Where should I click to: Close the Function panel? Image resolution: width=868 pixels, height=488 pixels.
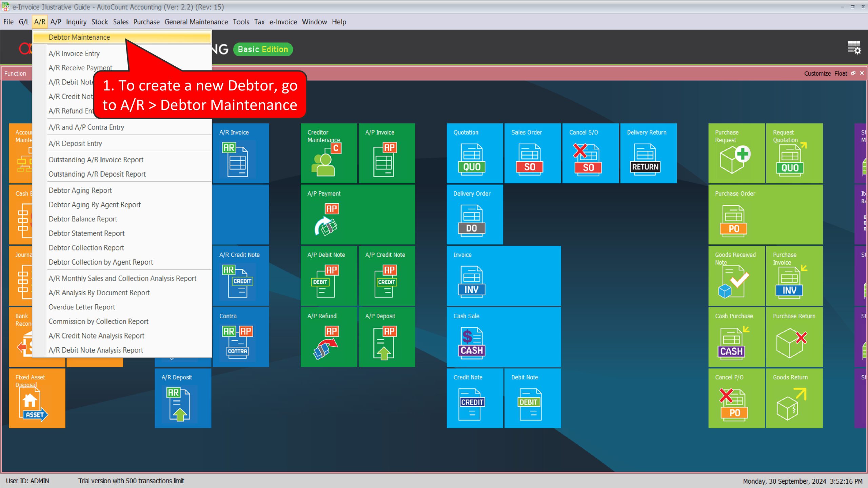(862, 73)
